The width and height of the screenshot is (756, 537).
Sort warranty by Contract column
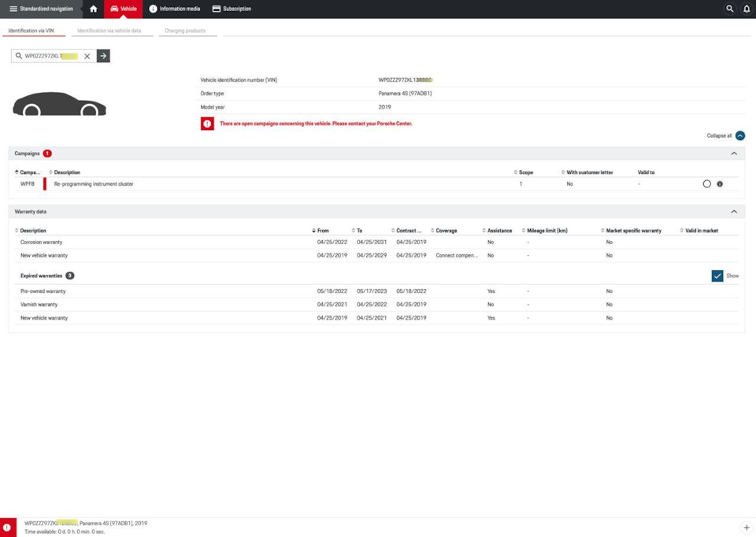pyautogui.click(x=406, y=231)
